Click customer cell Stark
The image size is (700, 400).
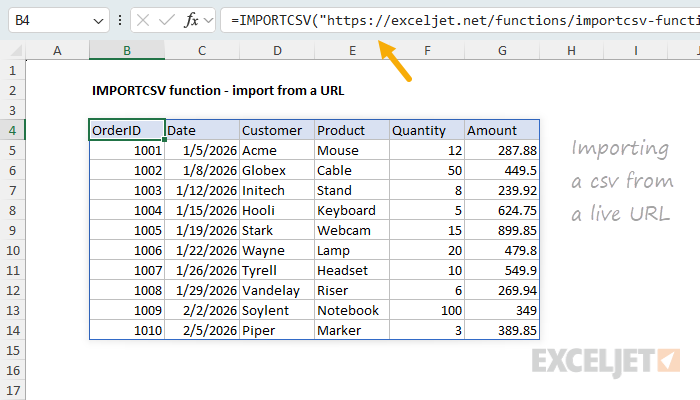click(277, 230)
